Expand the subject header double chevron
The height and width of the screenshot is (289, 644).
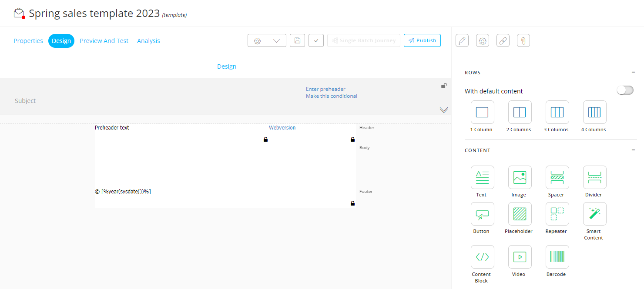pyautogui.click(x=443, y=110)
